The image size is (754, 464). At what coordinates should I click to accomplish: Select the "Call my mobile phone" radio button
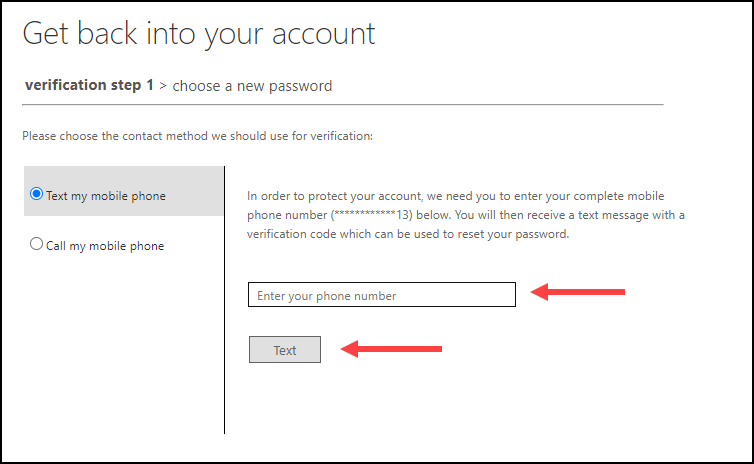(x=37, y=244)
